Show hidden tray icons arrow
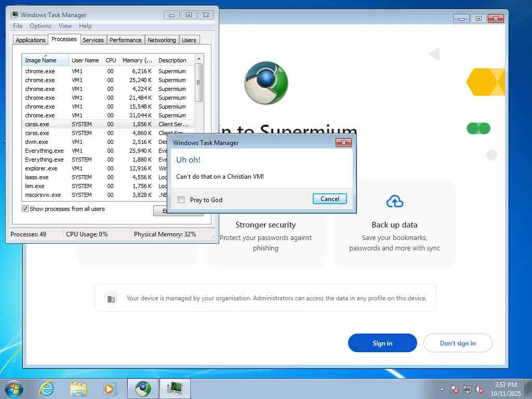The image size is (532, 399). 442,390
